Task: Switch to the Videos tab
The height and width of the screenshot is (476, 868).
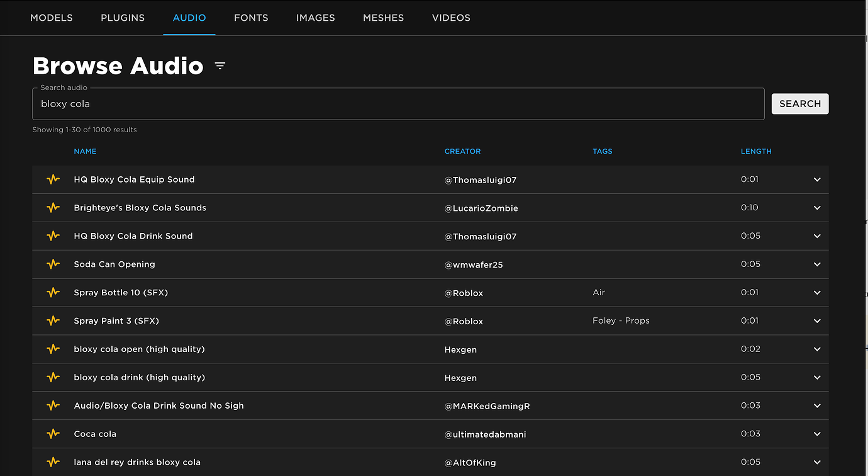Action: pyautogui.click(x=451, y=18)
